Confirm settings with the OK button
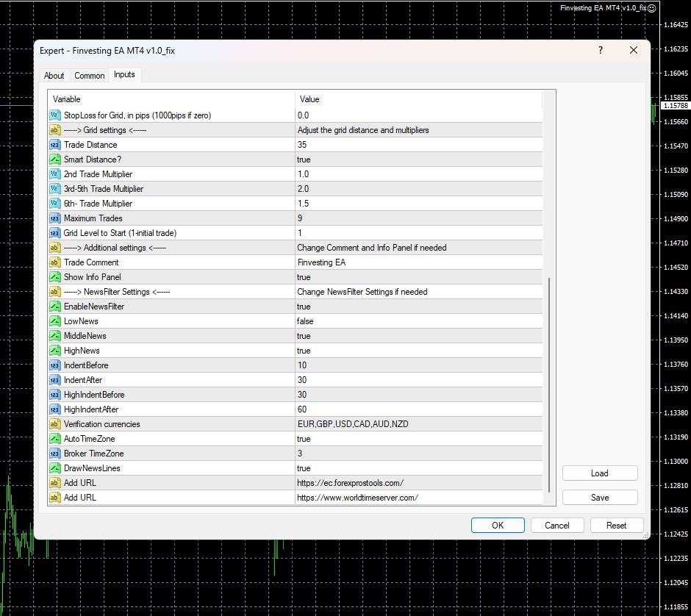Screen dimensions: 691x616 pos(498,526)
